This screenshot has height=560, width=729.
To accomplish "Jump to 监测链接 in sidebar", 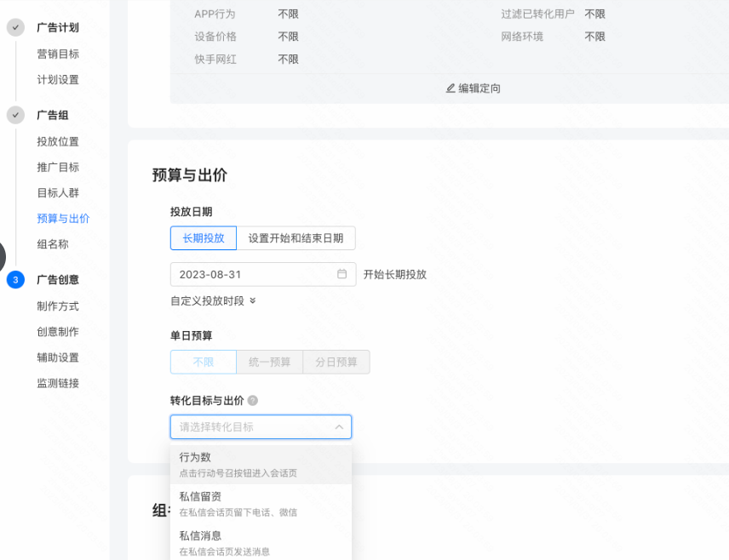I will click(58, 383).
